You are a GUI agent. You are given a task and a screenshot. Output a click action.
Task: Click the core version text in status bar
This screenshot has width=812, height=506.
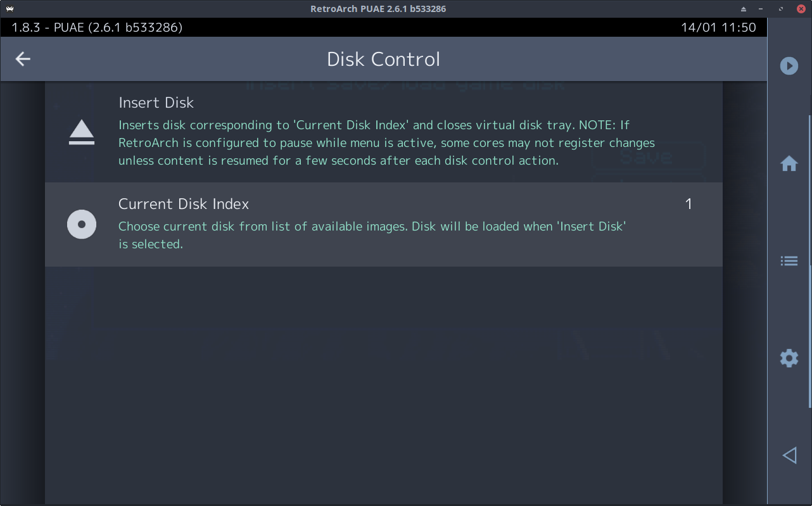tap(98, 27)
